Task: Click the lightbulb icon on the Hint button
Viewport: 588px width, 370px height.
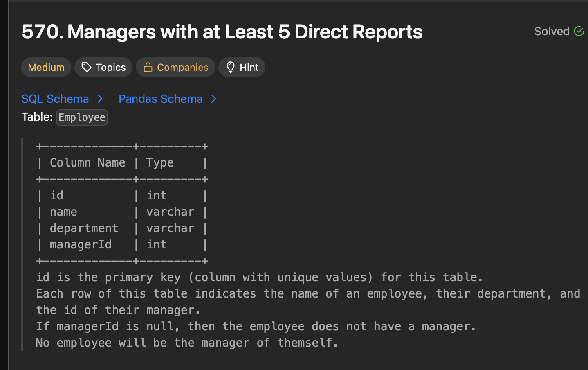Action: 230,67
